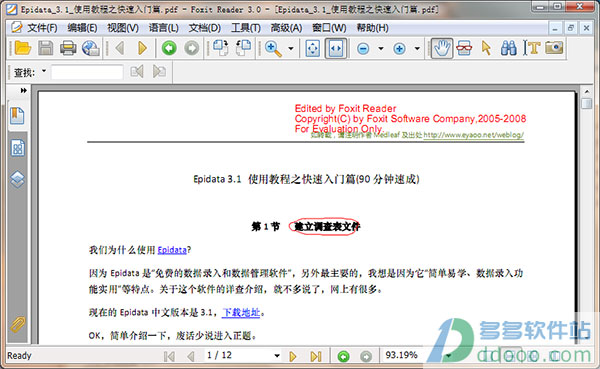The image size is (600, 369).
Task: Select the magnifier zoom tool
Action: (273, 49)
